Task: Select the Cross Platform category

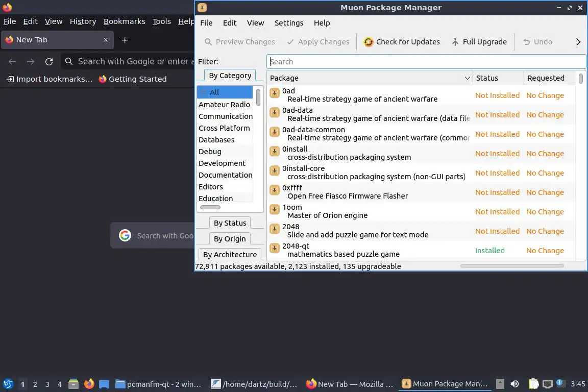Action: 225,128
